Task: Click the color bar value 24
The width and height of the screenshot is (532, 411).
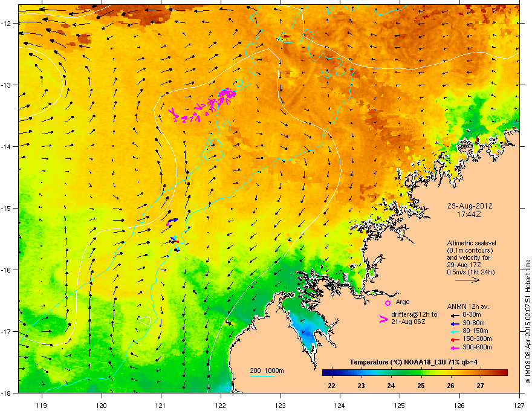Action: point(391,386)
